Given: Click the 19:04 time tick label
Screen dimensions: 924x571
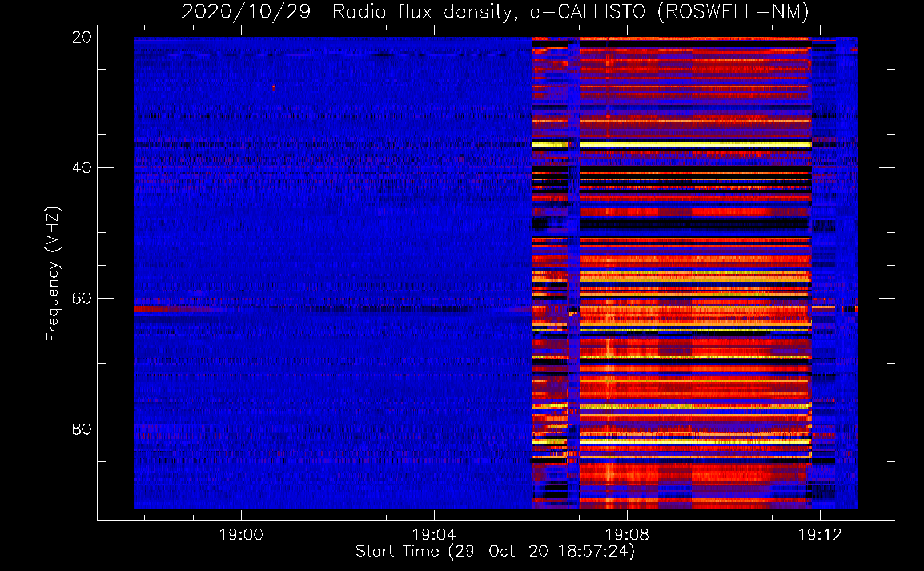Looking at the screenshot, I should tap(434, 534).
